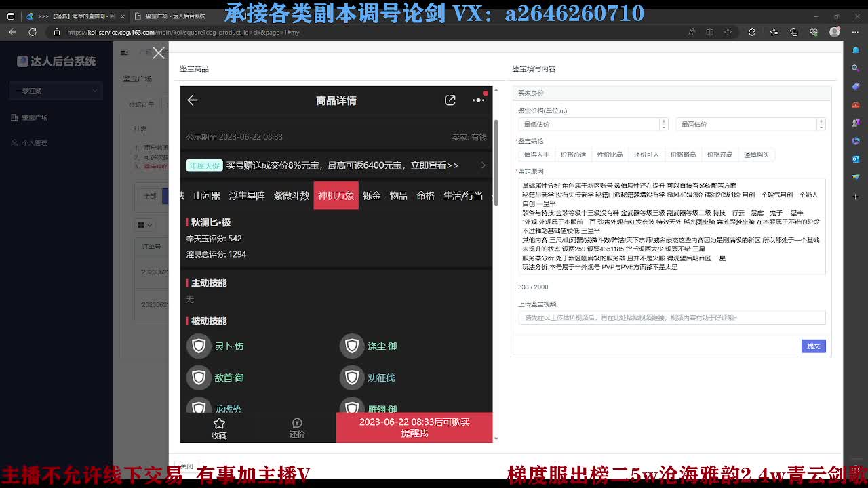
Task: Open the 一梦江湖 game dropdown
Action: click(56, 90)
